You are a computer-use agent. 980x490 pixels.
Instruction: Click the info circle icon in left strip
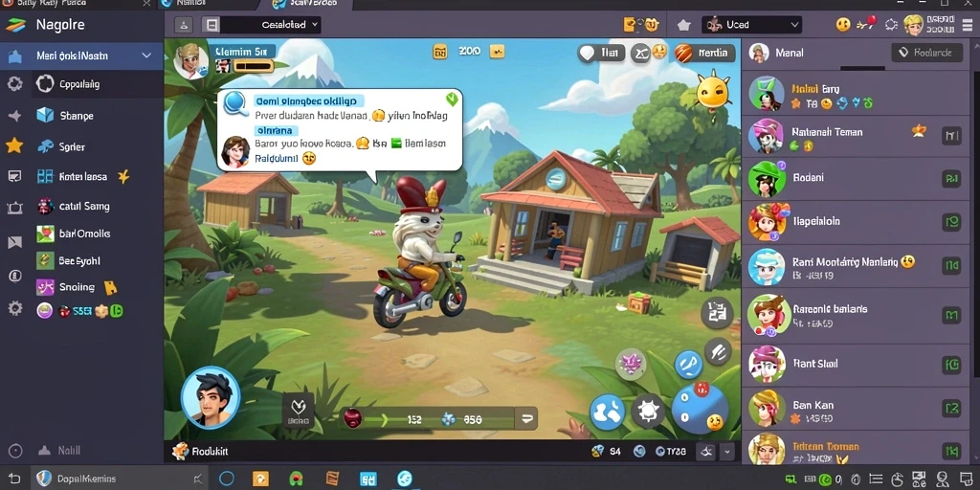coord(15,276)
